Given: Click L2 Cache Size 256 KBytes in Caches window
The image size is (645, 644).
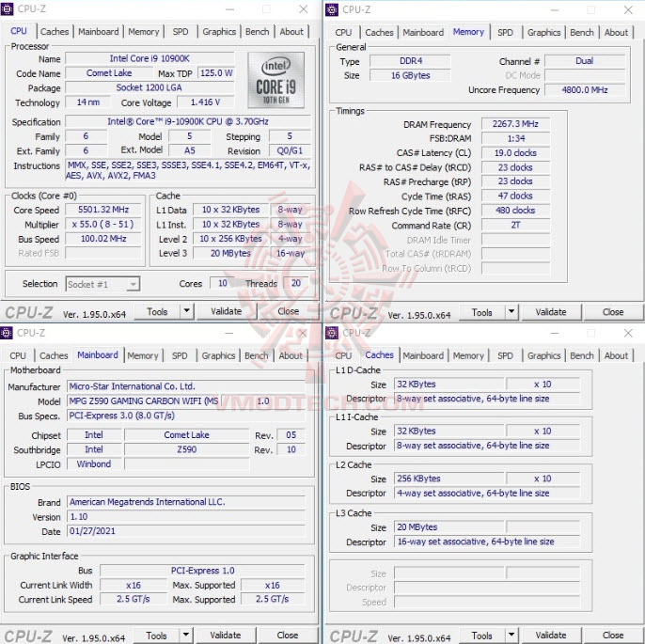Looking at the screenshot, I should pos(448,479).
